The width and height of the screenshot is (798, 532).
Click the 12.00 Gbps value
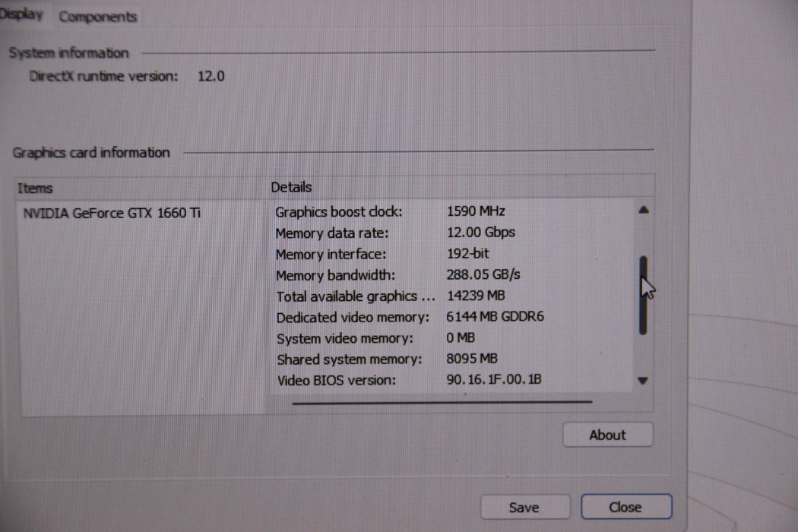pyautogui.click(x=481, y=232)
